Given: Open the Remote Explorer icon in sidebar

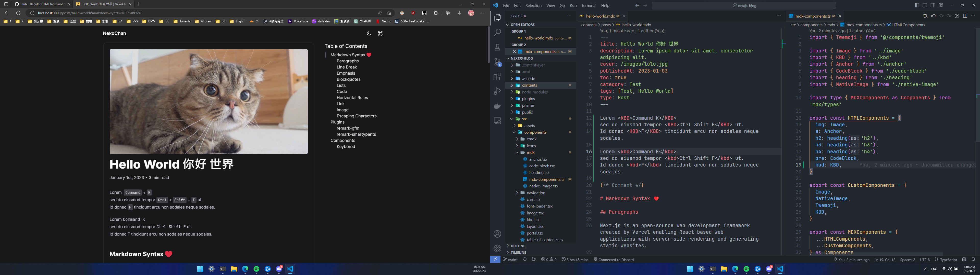Looking at the screenshot, I should coord(497,120).
